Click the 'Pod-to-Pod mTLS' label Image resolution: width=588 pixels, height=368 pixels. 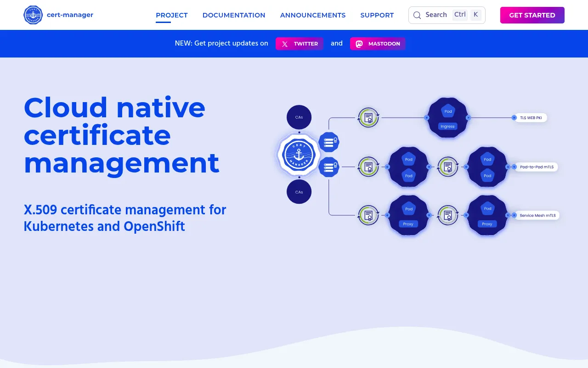[537, 167]
